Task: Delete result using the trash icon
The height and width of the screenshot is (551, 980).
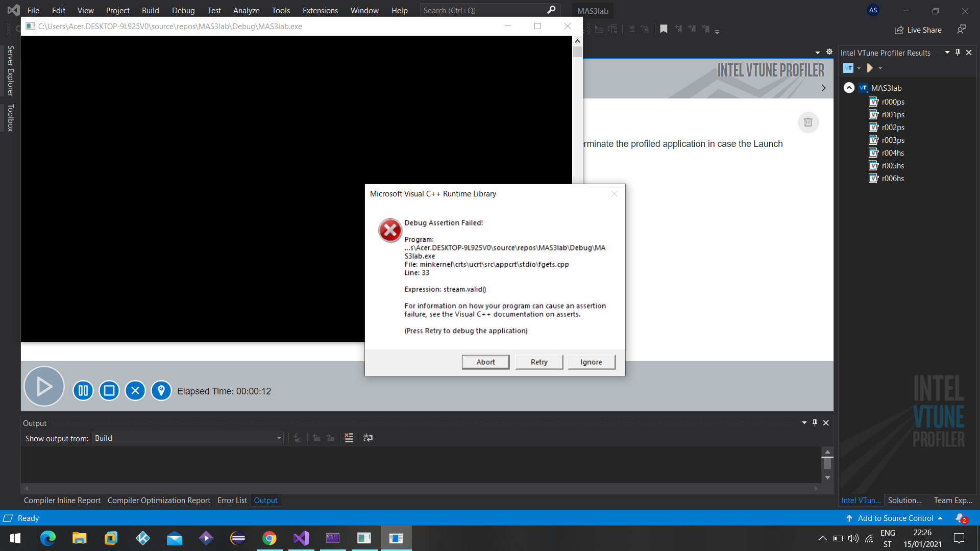Action: point(808,122)
